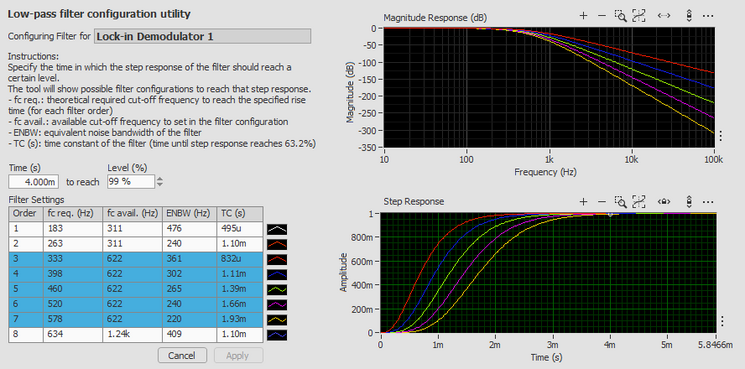The image size is (745, 369).
Task: Toggle vertical axis lock on Magnitude Response plot
Action: [x=688, y=16]
